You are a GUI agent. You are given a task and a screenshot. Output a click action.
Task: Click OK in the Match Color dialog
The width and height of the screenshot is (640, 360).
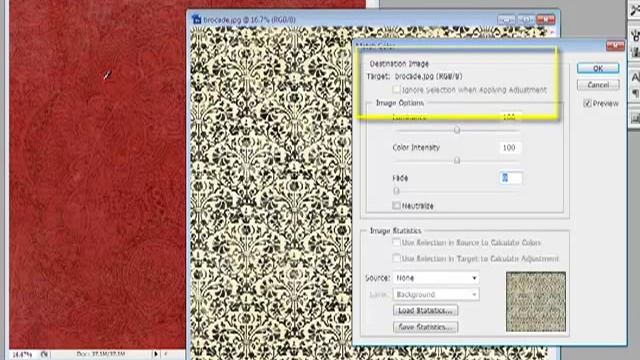pyautogui.click(x=598, y=68)
